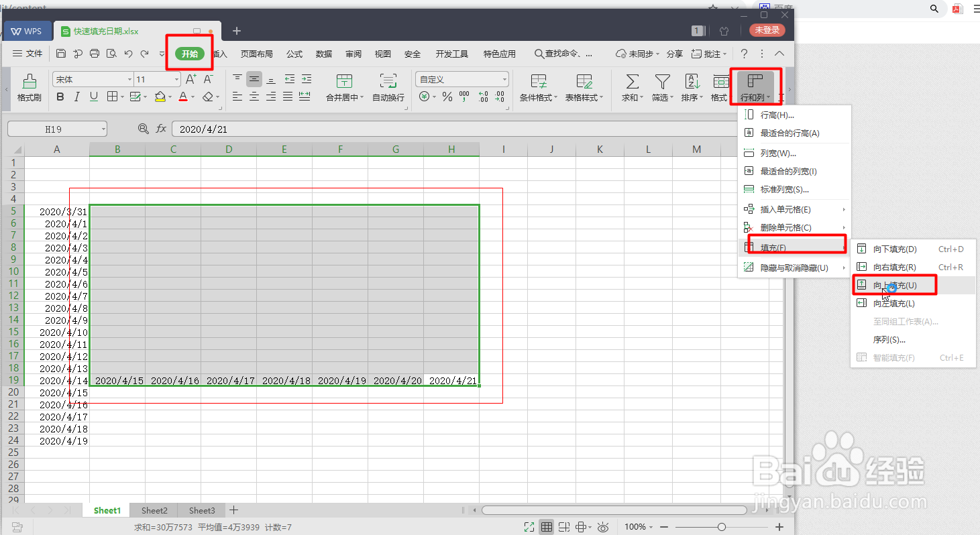Toggle eye-protection mode icon in status bar
The height and width of the screenshot is (535, 980).
[x=603, y=527]
